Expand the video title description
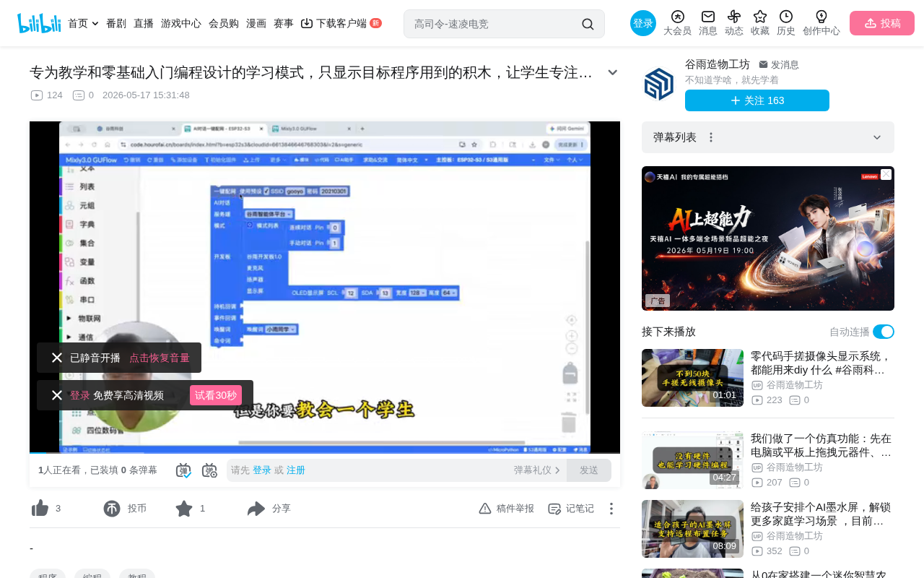Viewport: 924px width, 578px height. coord(613,72)
